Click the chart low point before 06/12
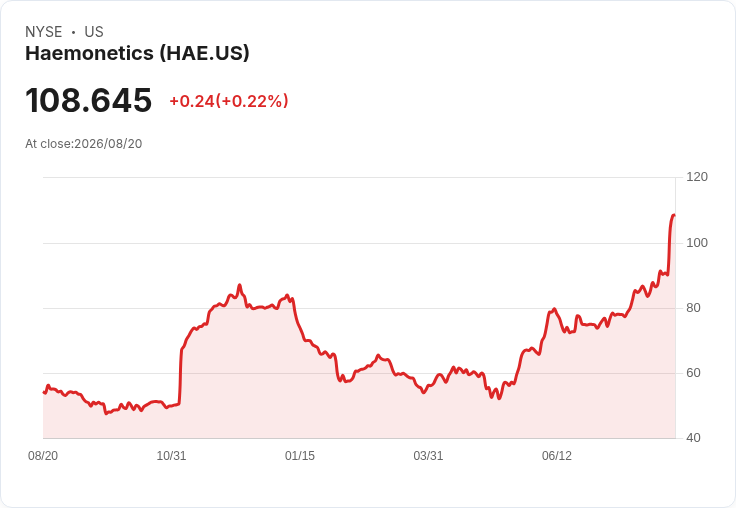 [499, 399]
